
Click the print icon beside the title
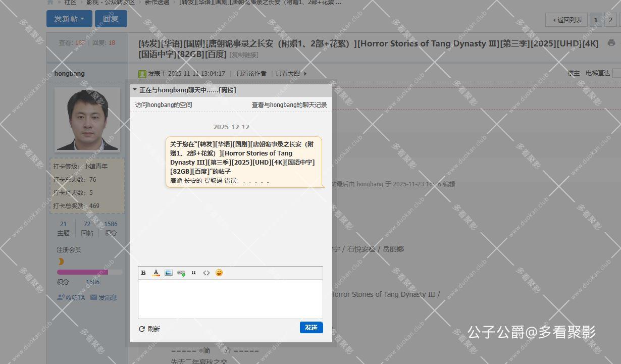611,43
